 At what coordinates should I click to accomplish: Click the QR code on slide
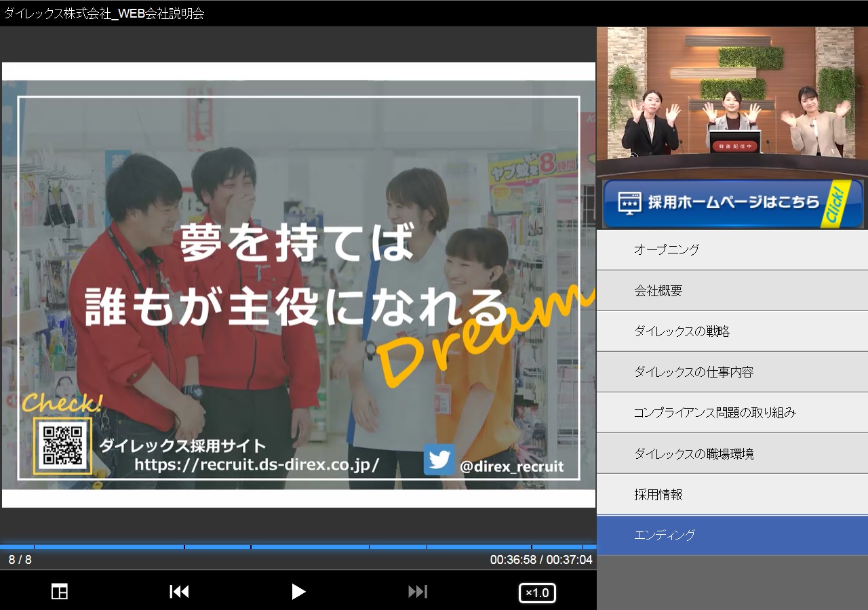pos(62,445)
